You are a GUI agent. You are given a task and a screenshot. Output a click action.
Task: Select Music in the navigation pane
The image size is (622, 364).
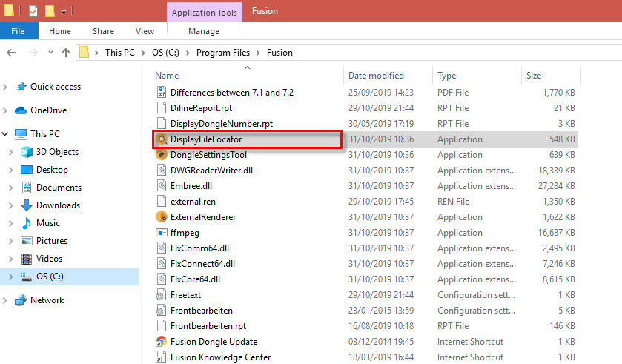click(x=48, y=223)
